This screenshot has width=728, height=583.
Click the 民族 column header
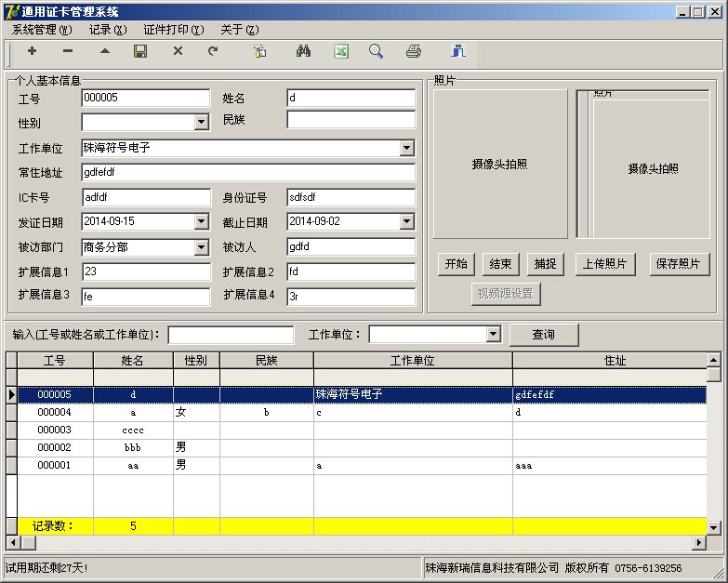click(x=267, y=360)
